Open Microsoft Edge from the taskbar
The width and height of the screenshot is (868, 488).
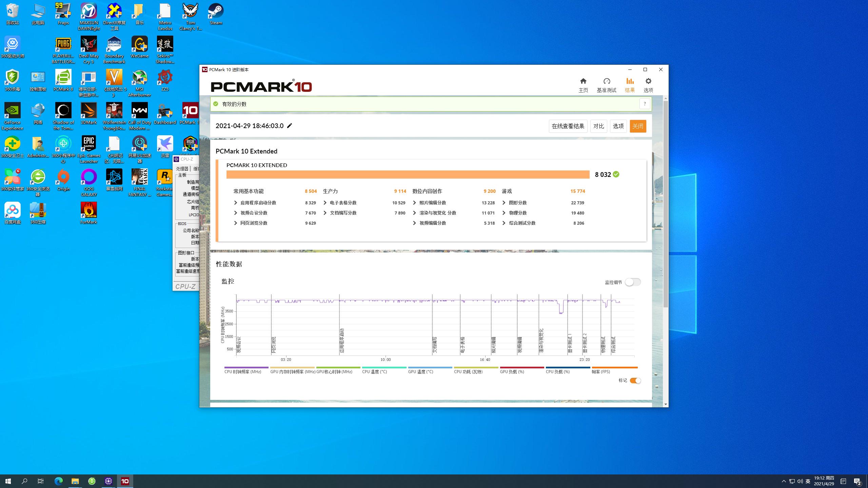(x=59, y=481)
